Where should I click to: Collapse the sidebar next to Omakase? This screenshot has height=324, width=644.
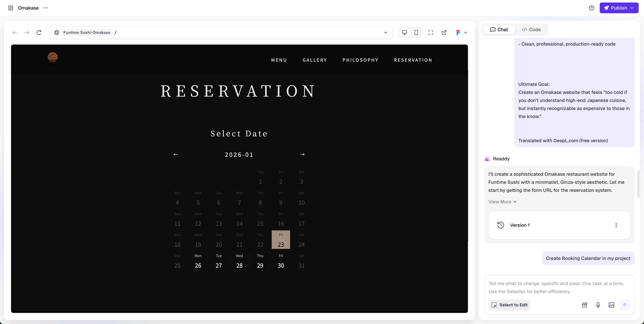pos(11,8)
